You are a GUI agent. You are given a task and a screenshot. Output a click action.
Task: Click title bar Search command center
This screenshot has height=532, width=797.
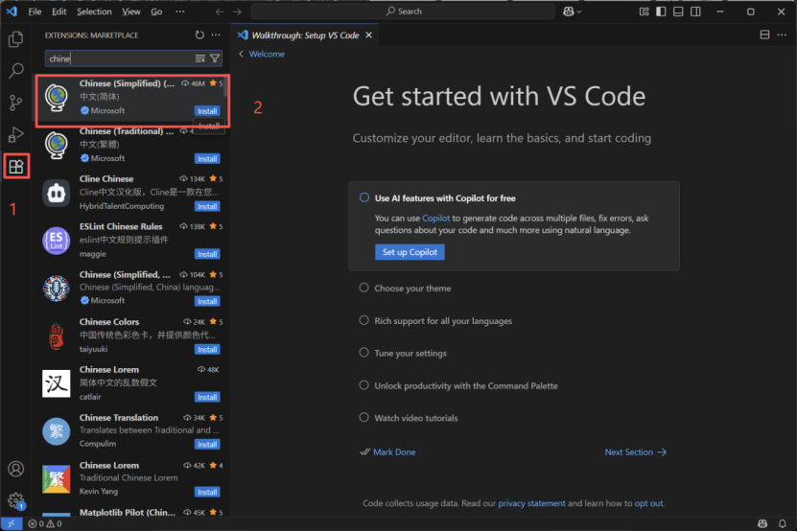403,12
